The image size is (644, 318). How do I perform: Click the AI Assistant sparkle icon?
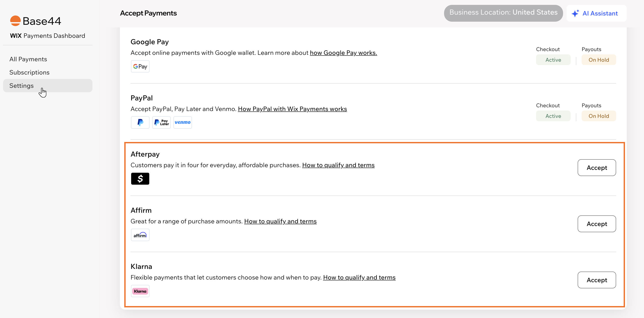pyautogui.click(x=575, y=13)
